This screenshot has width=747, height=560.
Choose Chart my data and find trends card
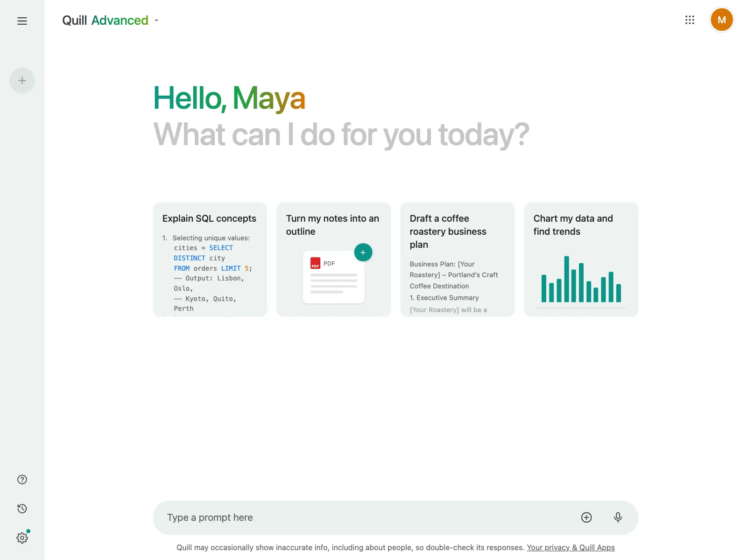[x=581, y=259]
